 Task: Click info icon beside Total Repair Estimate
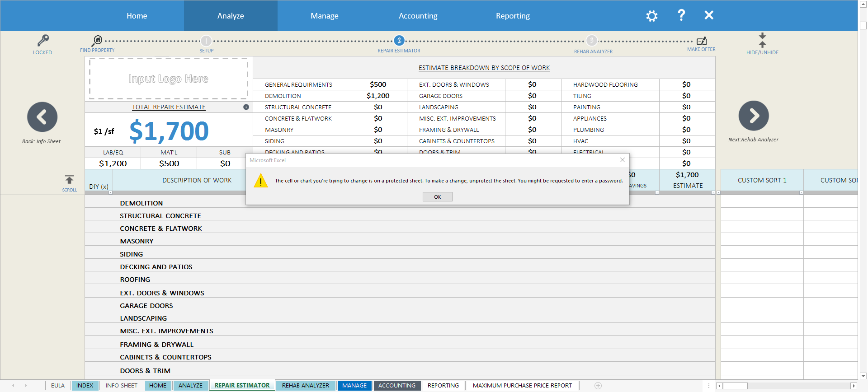[246, 107]
